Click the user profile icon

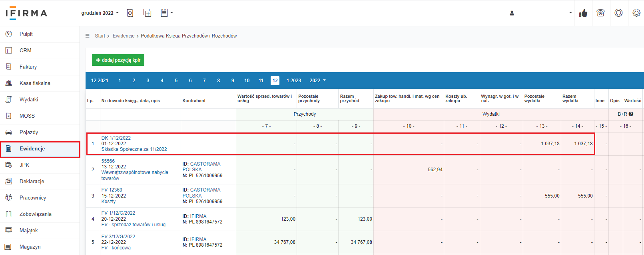(512, 13)
